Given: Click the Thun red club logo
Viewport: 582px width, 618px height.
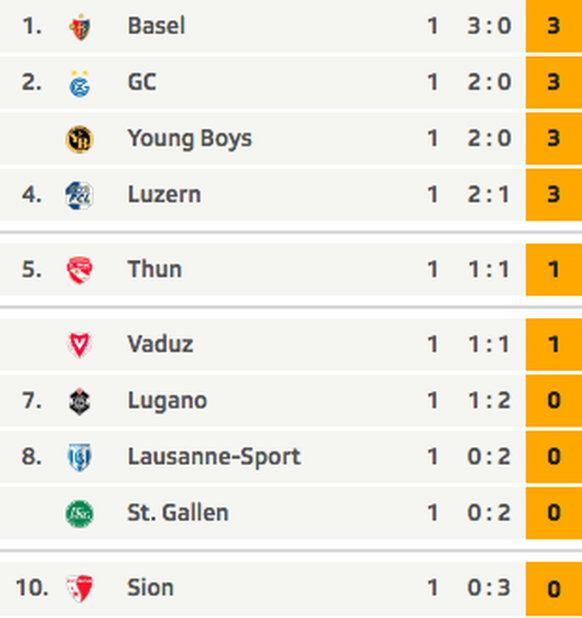Looking at the screenshot, I should pos(79,270).
